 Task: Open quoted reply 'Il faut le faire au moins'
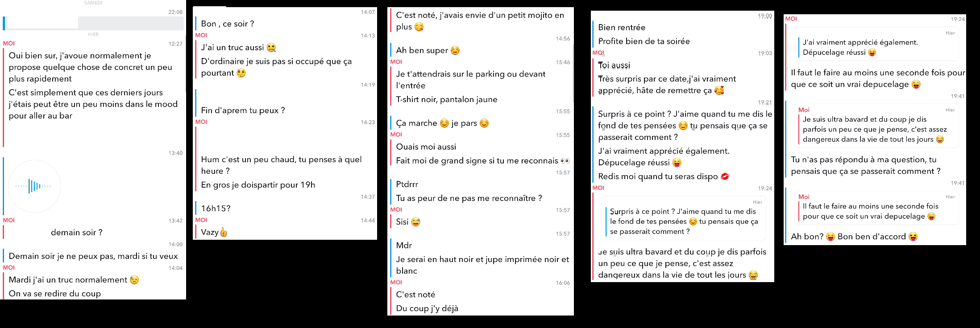pyautogui.click(x=876, y=208)
